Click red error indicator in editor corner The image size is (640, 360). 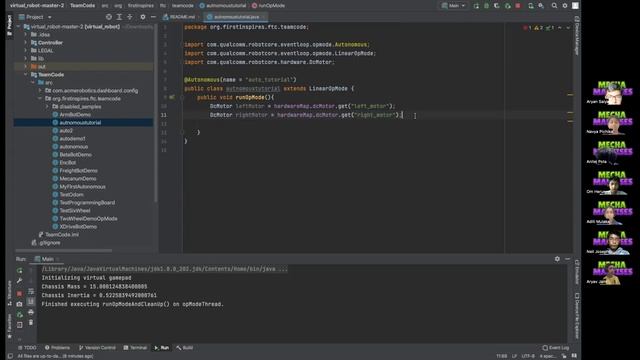tap(527, 28)
